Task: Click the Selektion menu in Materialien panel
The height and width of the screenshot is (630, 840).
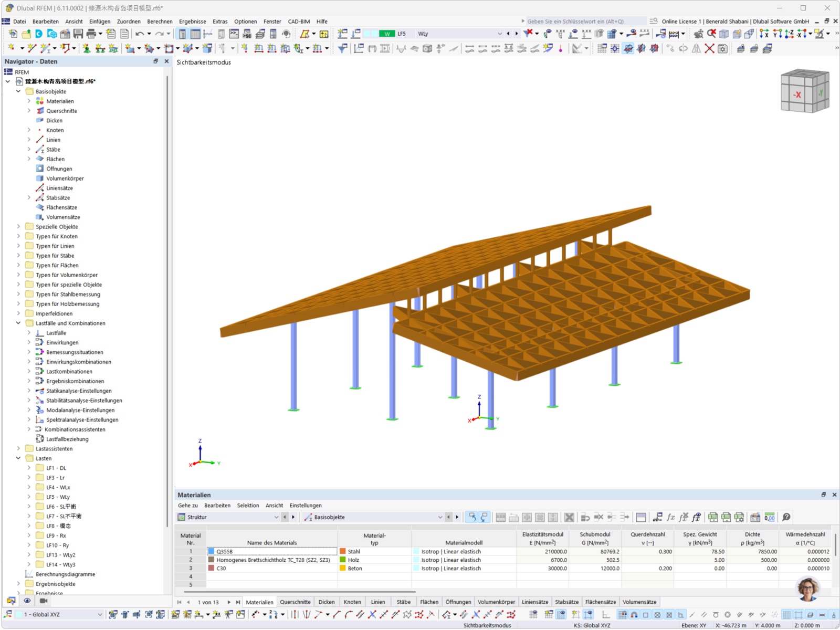Action: [x=248, y=505]
